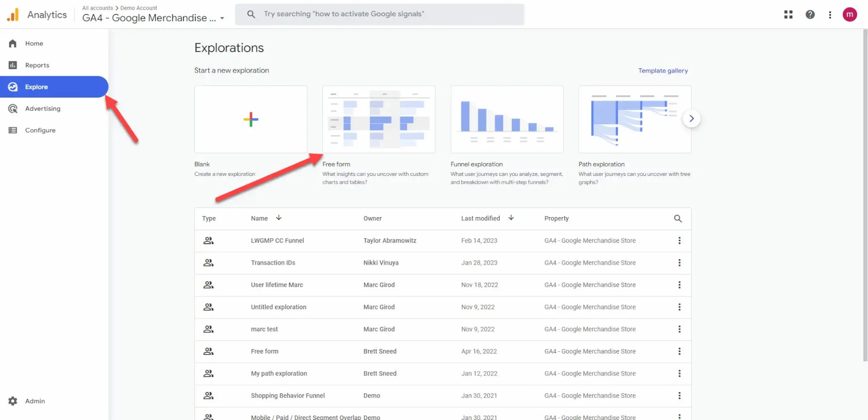
Task: Click the All accounts breadcrumb
Action: 97,8
